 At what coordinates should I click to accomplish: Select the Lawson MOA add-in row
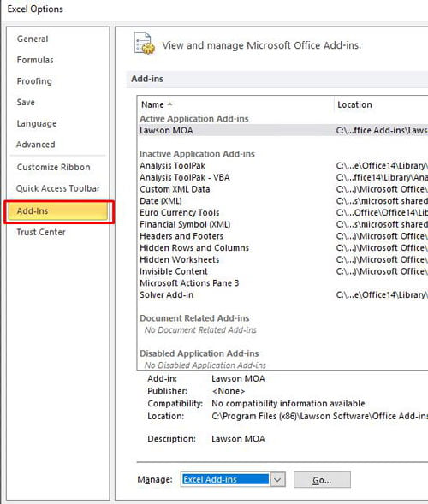[x=283, y=131]
